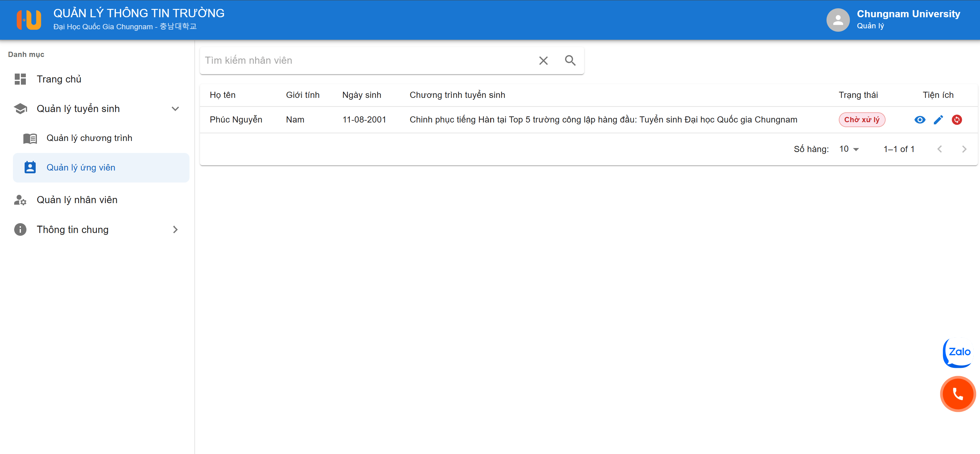980x454 pixels.
Task: Expand the Thông tin chung menu
Action: (x=175, y=230)
